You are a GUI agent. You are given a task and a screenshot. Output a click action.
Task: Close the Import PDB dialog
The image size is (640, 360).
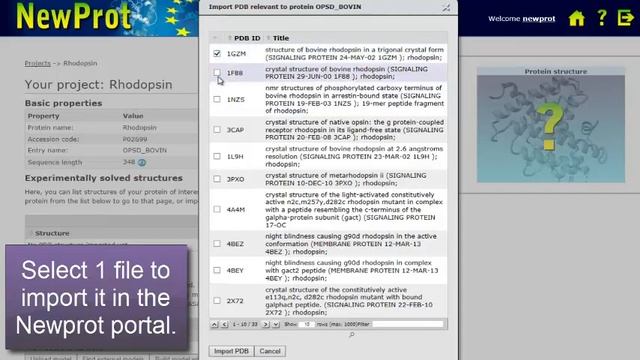coord(447,7)
